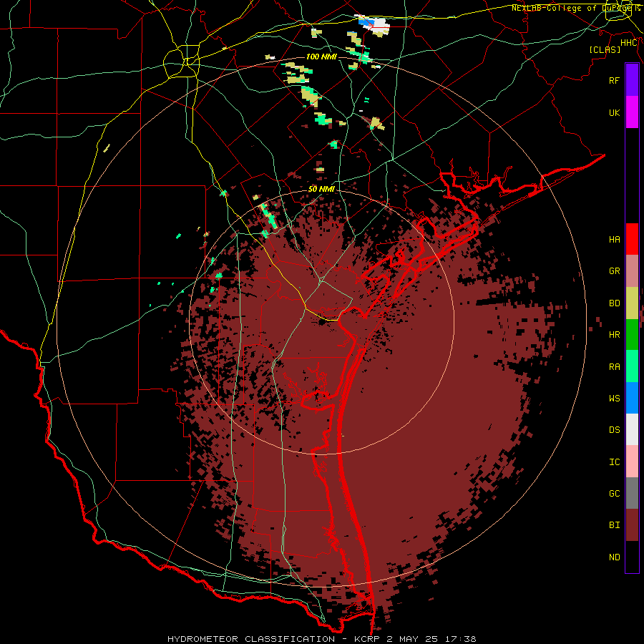644x644 pixels.
Task: Click the HHC product label
Action: [x=629, y=43]
